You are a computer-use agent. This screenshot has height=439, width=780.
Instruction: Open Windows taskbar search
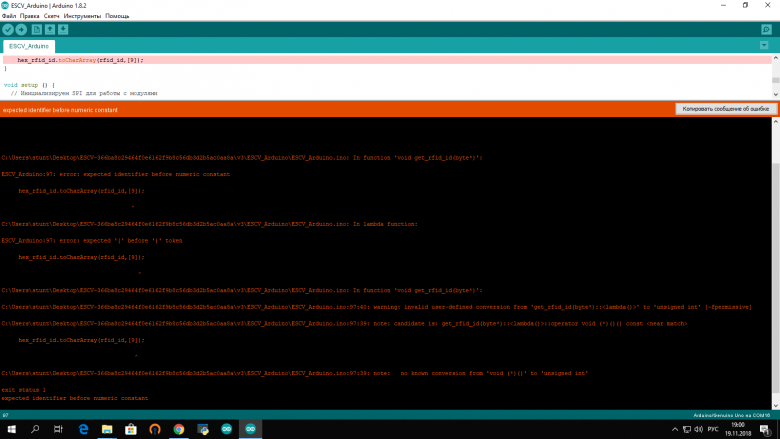point(35,429)
